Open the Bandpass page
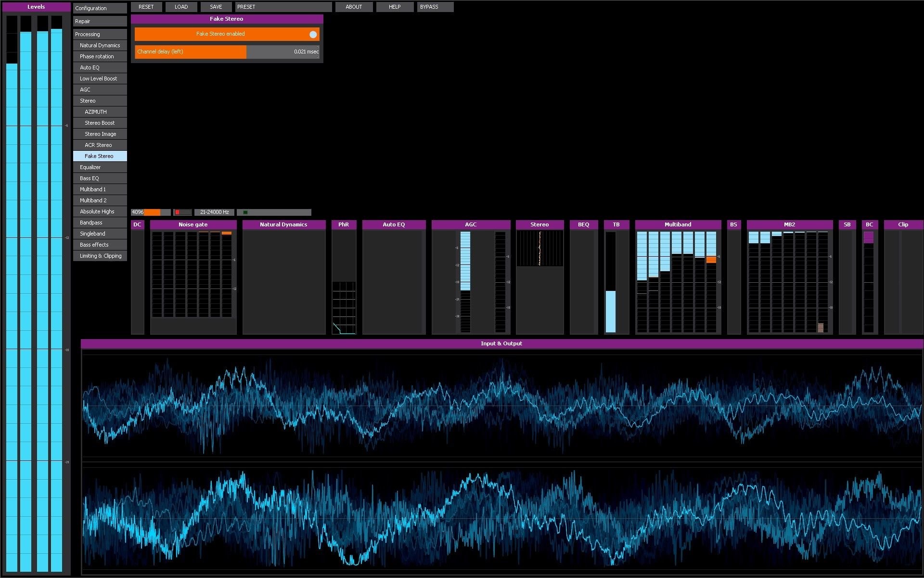Screen dimensions: 924x578 100,223
